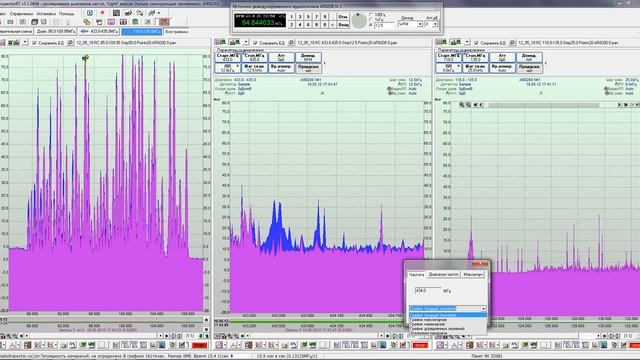
Task: Select the 12.5 custom step radio button
Action: (371, 25)
